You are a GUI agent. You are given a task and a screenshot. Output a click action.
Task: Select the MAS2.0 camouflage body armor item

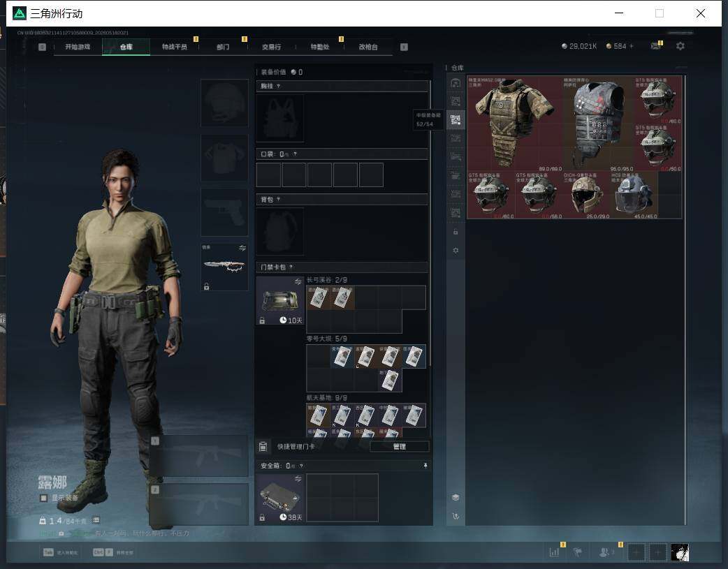(x=516, y=124)
